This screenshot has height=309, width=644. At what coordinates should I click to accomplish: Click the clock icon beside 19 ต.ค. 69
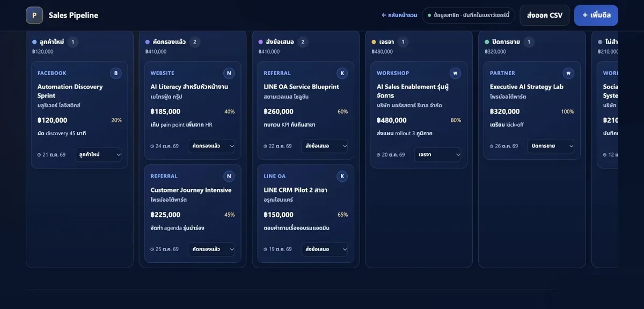[x=266, y=249]
